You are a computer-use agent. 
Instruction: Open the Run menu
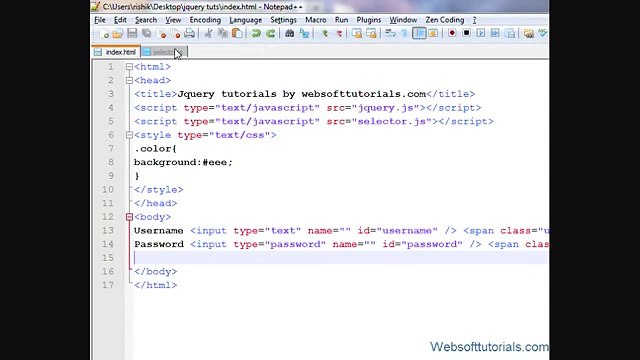point(341,20)
